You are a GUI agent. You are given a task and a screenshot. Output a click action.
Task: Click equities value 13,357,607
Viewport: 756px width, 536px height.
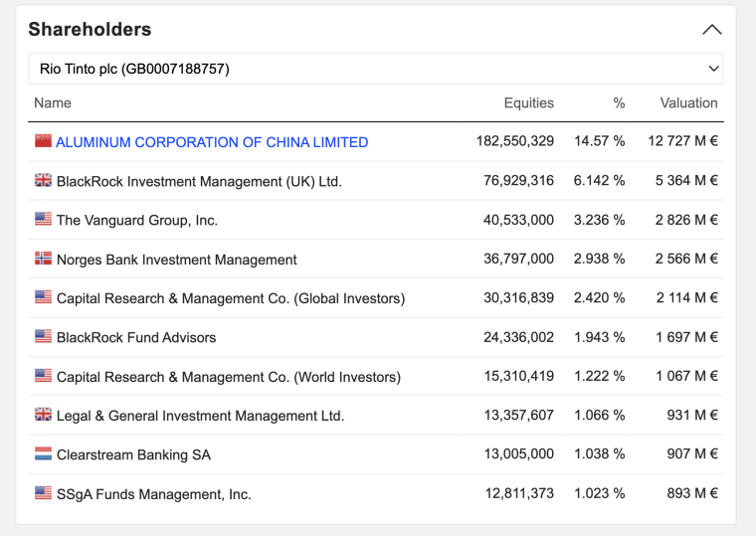pyautogui.click(x=519, y=415)
